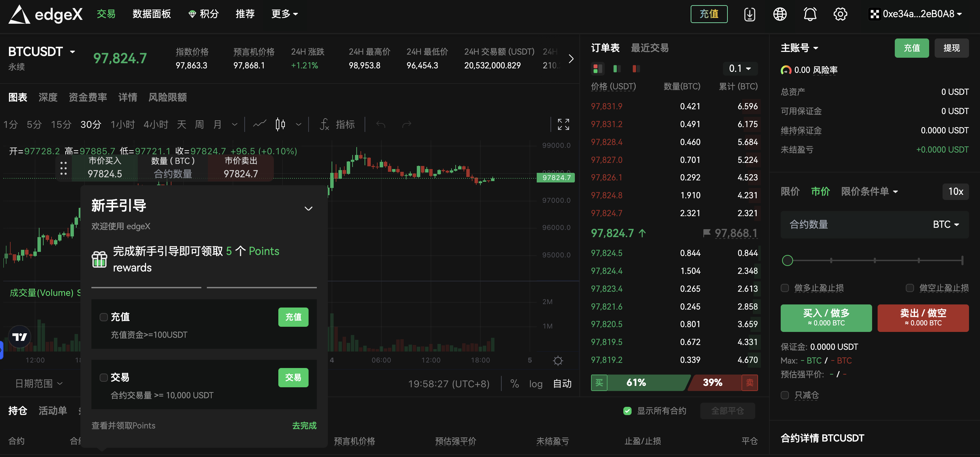Switch to 活动单 tab
Image resolution: width=980 pixels, height=457 pixels.
point(53,411)
